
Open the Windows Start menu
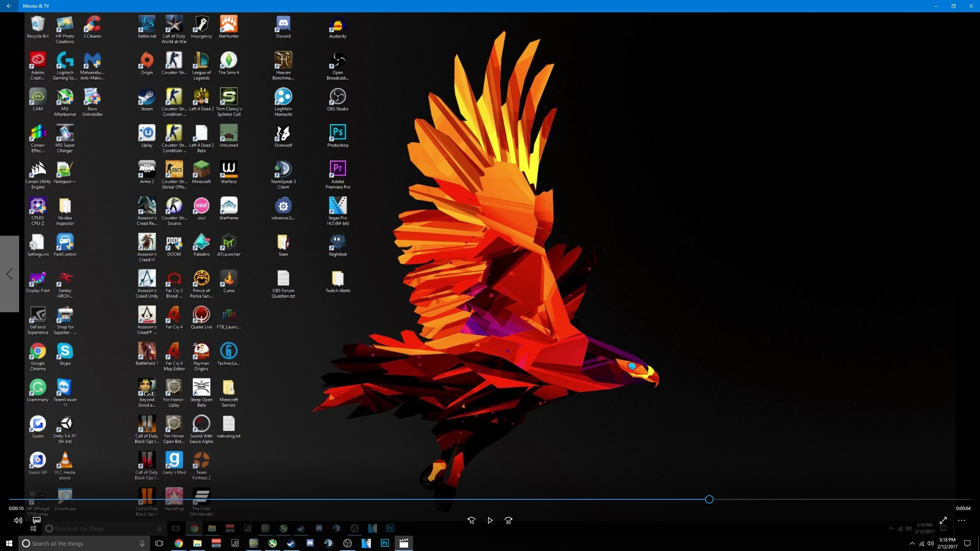pos(9,543)
